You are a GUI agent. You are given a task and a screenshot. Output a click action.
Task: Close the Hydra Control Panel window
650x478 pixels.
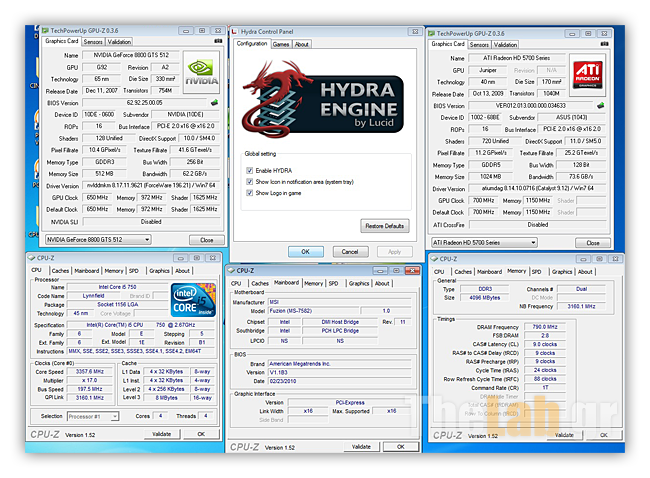[415, 32]
